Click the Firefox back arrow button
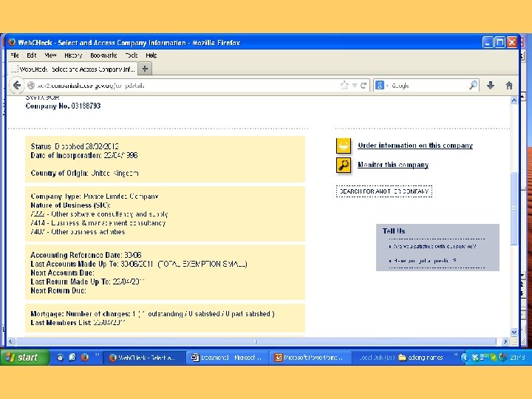The height and width of the screenshot is (399, 532). (16, 85)
